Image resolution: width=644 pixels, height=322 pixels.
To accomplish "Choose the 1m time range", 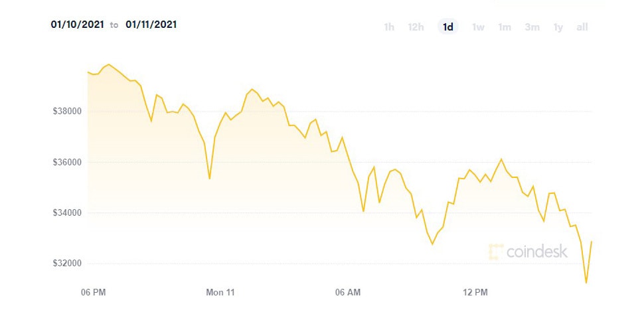I will pyautogui.click(x=505, y=27).
